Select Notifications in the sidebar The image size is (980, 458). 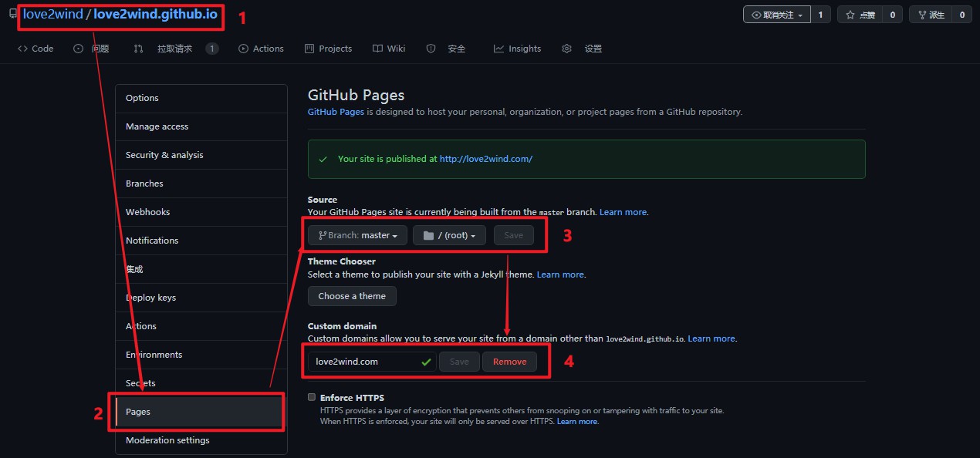click(x=201, y=241)
